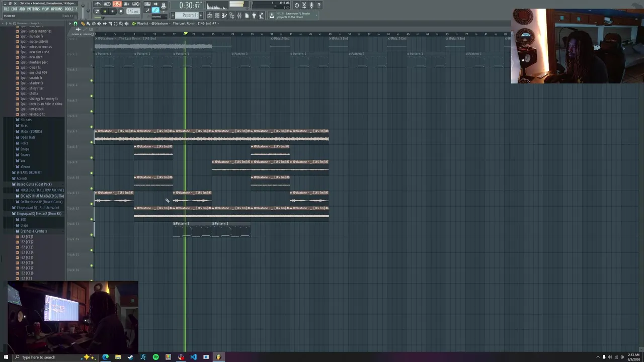
Task: Click the Windows Start button
Action: tap(6, 357)
